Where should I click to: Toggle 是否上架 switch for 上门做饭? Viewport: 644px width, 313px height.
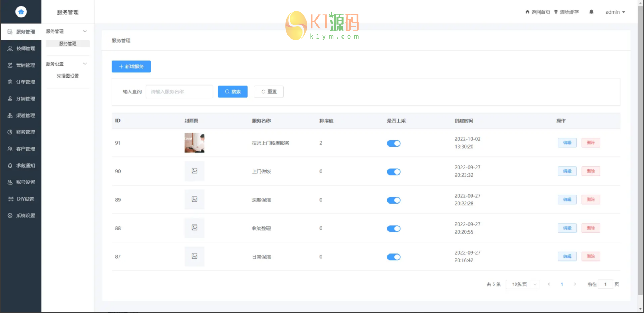click(394, 172)
